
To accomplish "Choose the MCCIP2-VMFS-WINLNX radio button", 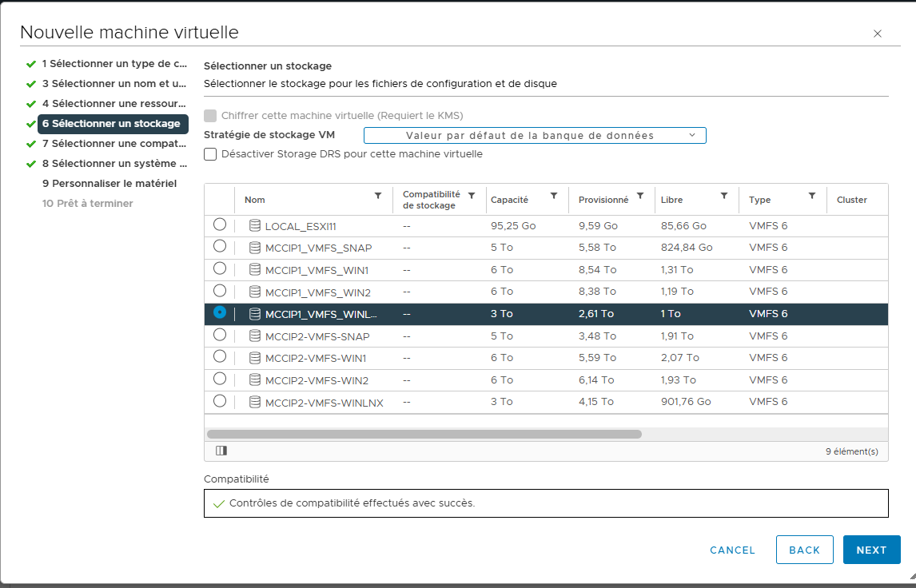I will [x=220, y=401].
